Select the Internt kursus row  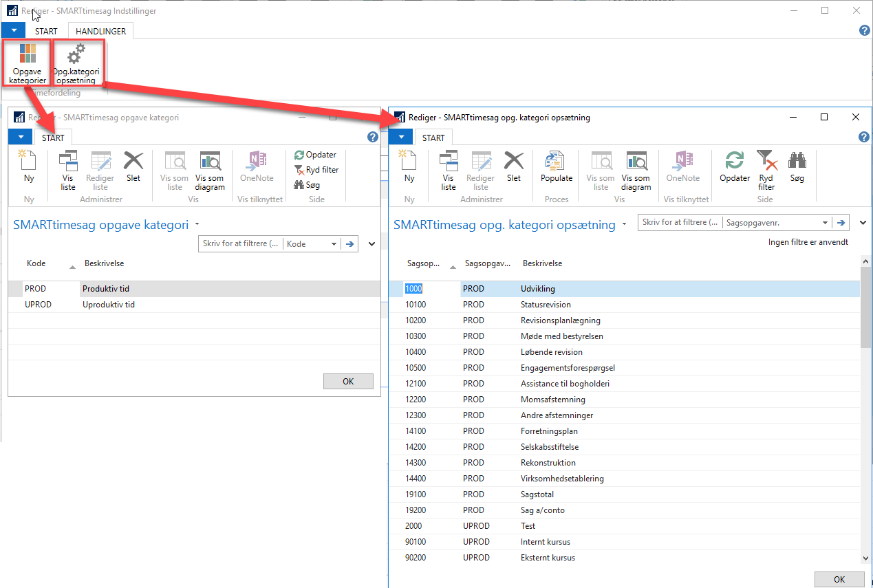pyautogui.click(x=625, y=542)
